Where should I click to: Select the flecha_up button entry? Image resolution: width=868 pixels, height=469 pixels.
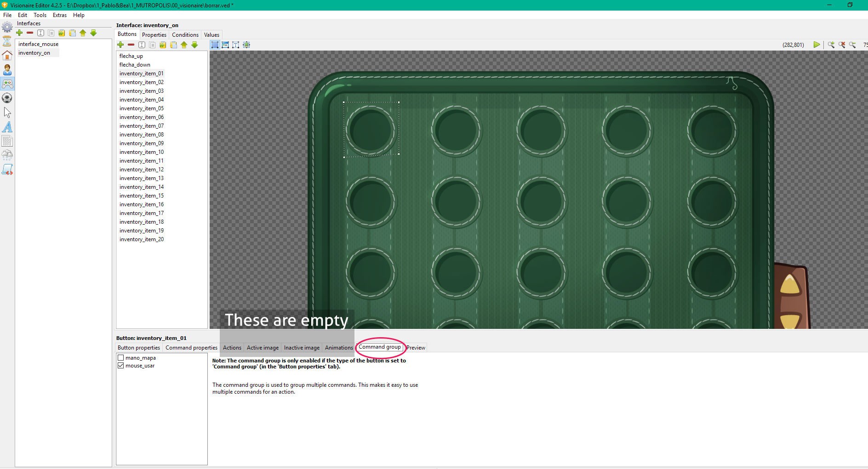[131, 56]
